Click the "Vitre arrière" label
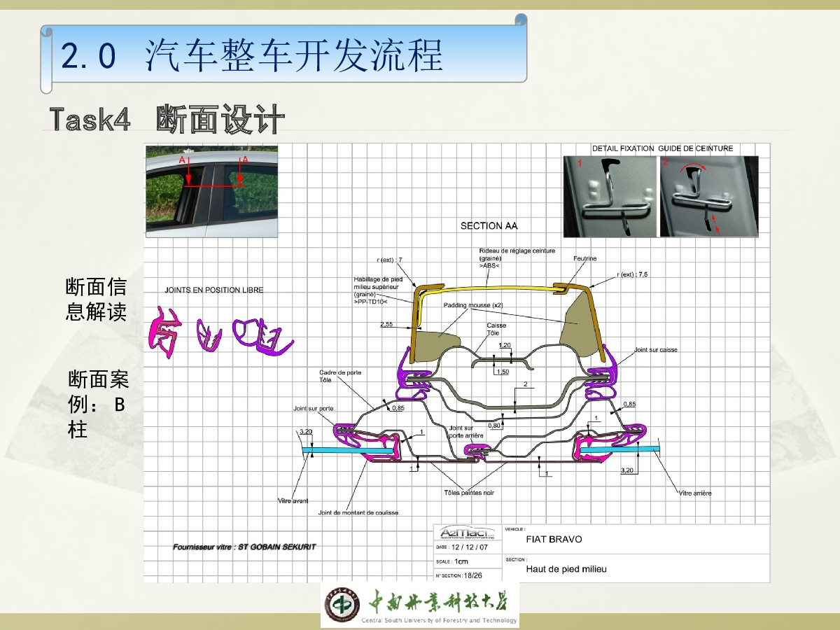 pyautogui.click(x=695, y=493)
